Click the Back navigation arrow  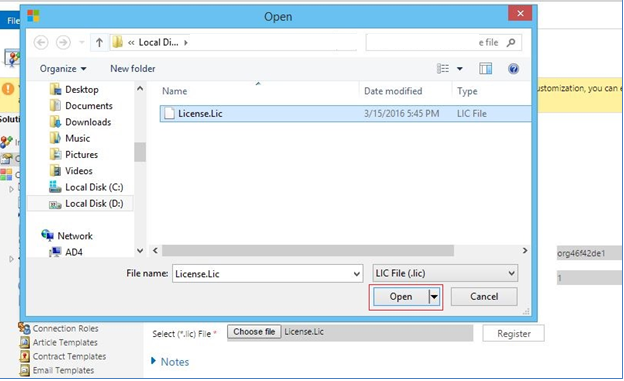[41, 42]
